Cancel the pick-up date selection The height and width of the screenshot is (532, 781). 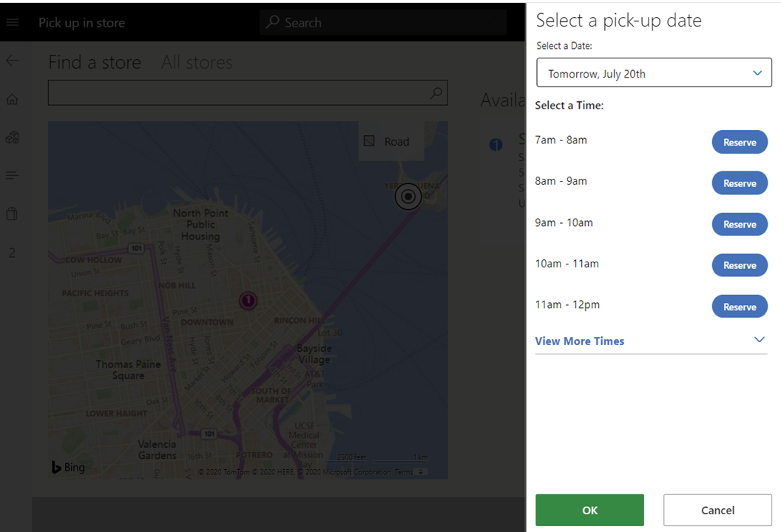point(717,510)
